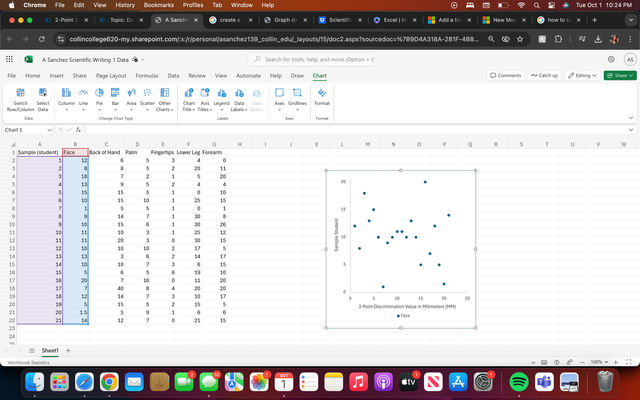Open the Gridlines options
Screen dimensions: 640x400
[x=297, y=100]
